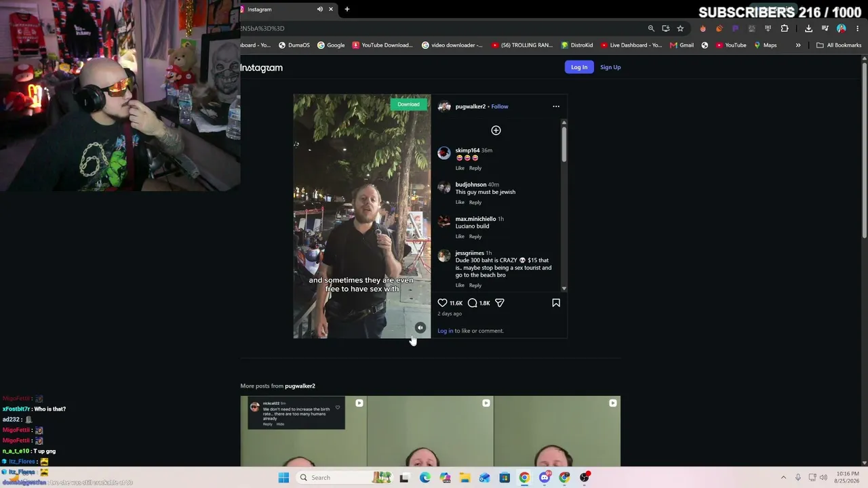Open the TROLLING RAN bookmark
This screenshot has width=868, height=488.
(522, 45)
